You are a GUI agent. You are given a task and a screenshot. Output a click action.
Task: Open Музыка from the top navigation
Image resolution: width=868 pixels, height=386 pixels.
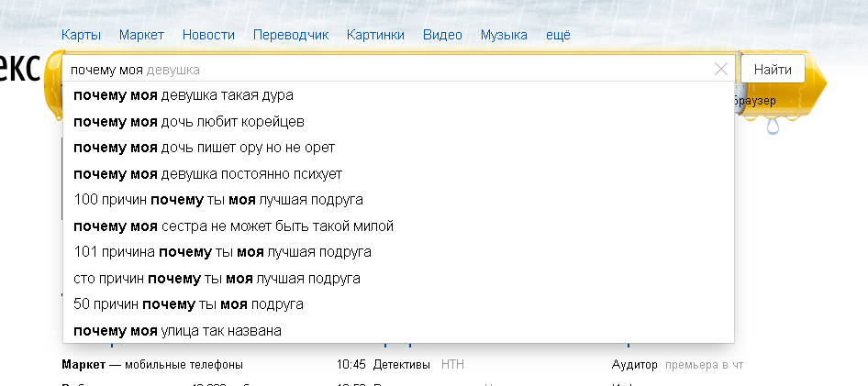[504, 35]
